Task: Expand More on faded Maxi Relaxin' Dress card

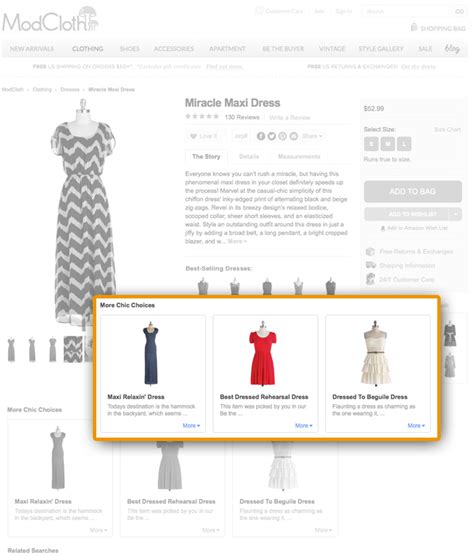Action: click(x=98, y=530)
